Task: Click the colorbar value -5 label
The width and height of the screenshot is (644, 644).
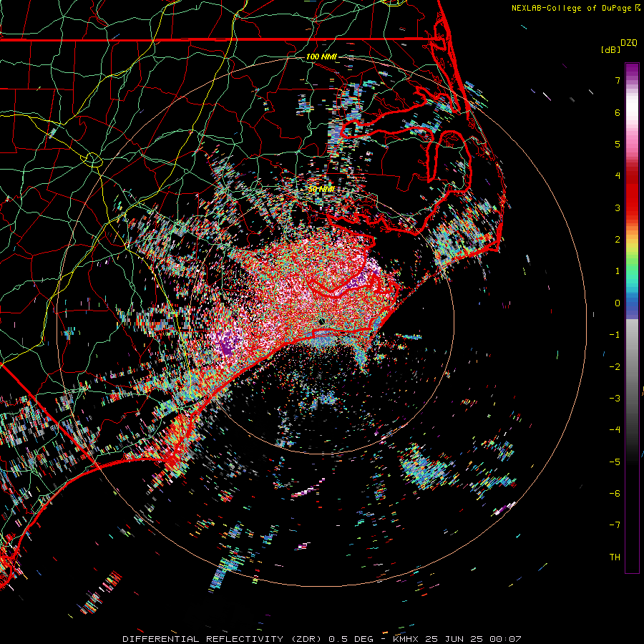Action: [615, 462]
